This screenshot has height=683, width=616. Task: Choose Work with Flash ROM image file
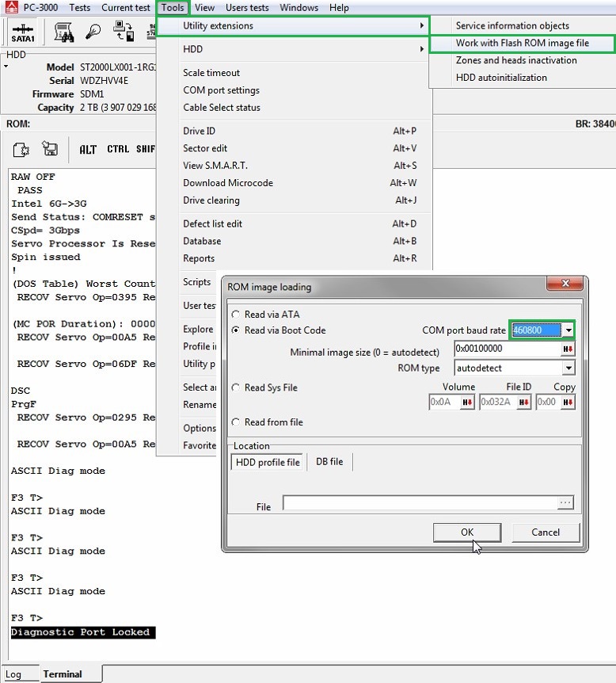point(522,43)
